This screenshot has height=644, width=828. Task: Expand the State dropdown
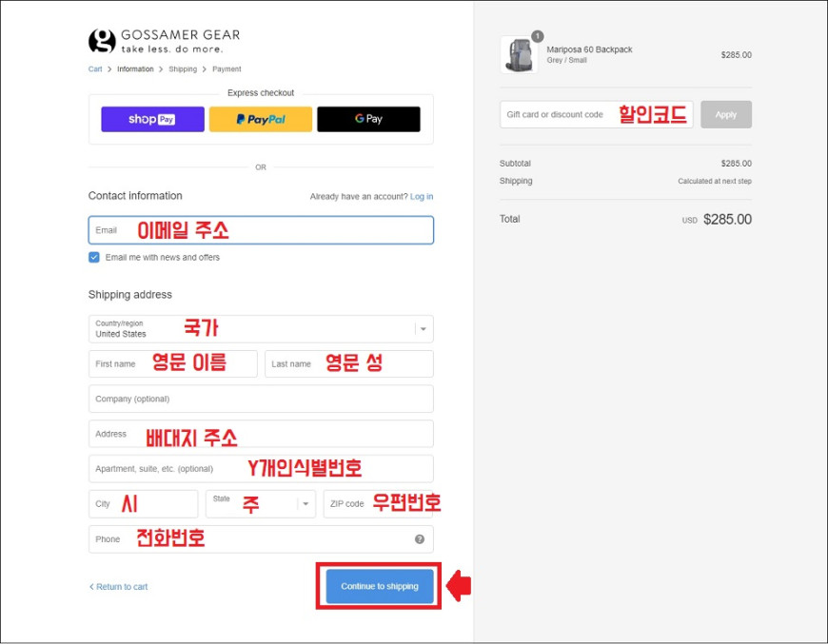coord(261,503)
